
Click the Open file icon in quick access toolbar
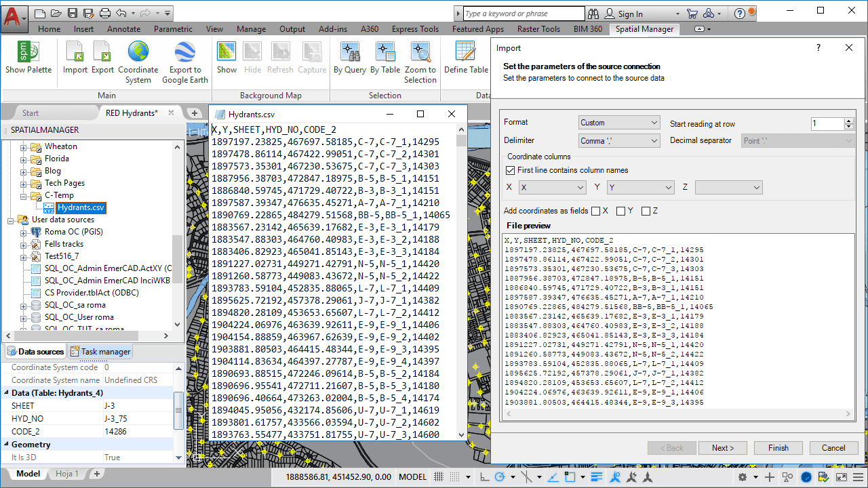pos(56,13)
